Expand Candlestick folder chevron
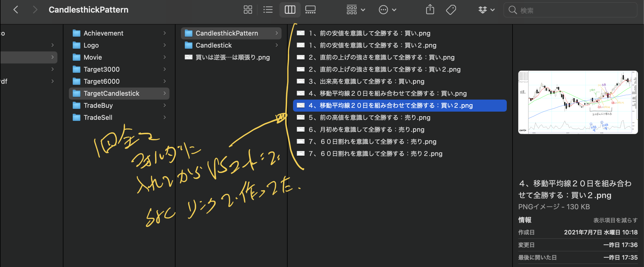Screen dimensions: 644x267 click(277, 45)
